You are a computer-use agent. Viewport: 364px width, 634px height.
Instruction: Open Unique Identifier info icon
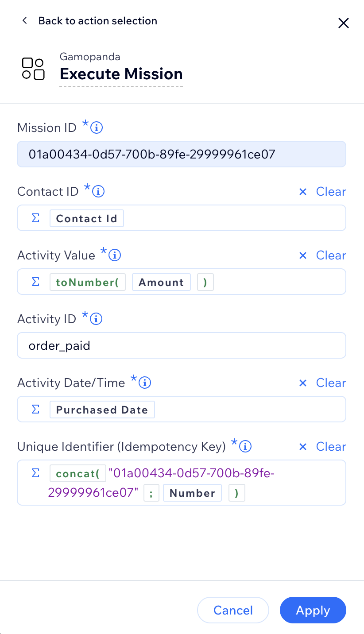[246, 447]
